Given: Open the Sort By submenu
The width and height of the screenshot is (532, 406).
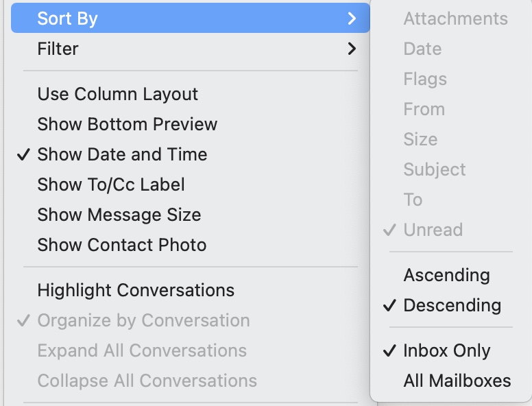Looking at the screenshot, I should (x=67, y=19).
